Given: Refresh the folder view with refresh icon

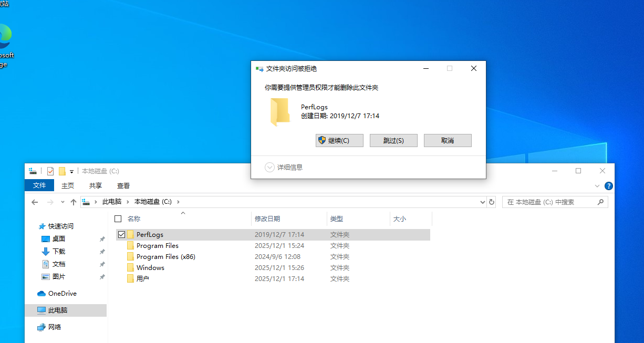Looking at the screenshot, I should click(492, 202).
